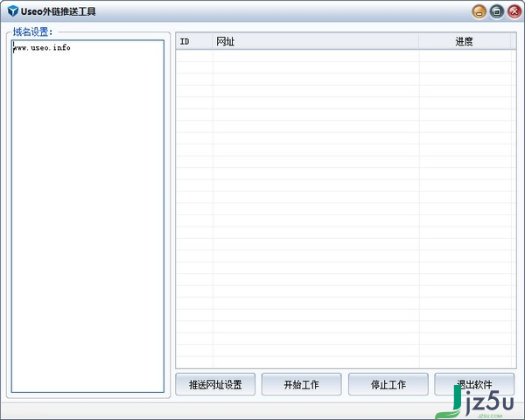Maximize the Useo window
This screenshot has width=525, height=420.
(x=497, y=12)
